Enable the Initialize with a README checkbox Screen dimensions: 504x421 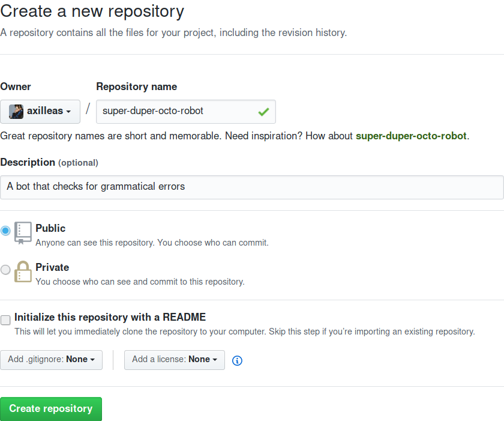pyautogui.click(x=6, y=320)
